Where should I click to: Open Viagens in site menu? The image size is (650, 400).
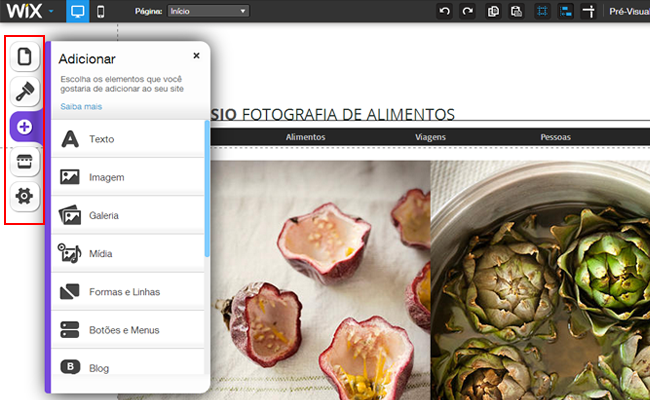[430, 137]
